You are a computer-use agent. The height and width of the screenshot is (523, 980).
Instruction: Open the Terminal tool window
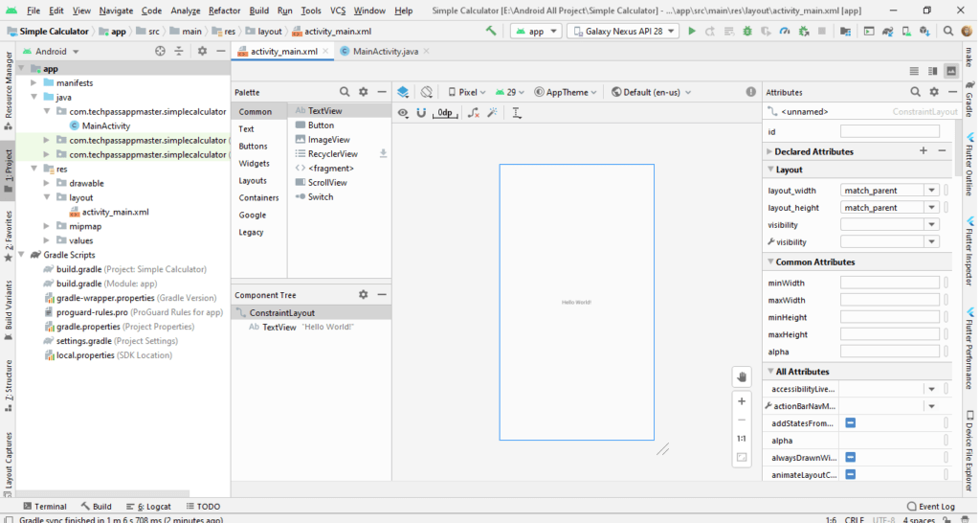tap(45, 506)
